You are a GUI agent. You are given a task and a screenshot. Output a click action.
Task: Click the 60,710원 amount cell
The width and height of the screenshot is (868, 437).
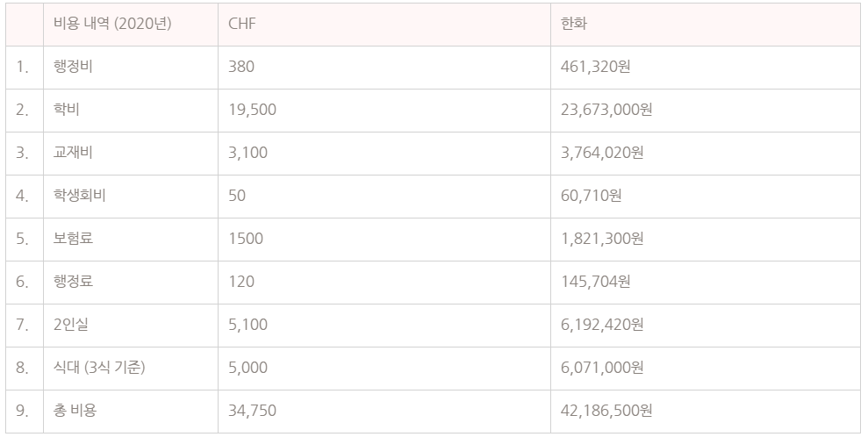coord(706,197)
